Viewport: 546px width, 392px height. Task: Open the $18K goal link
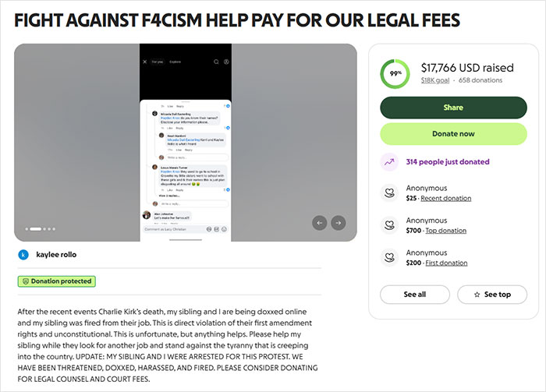click(435, 80)
